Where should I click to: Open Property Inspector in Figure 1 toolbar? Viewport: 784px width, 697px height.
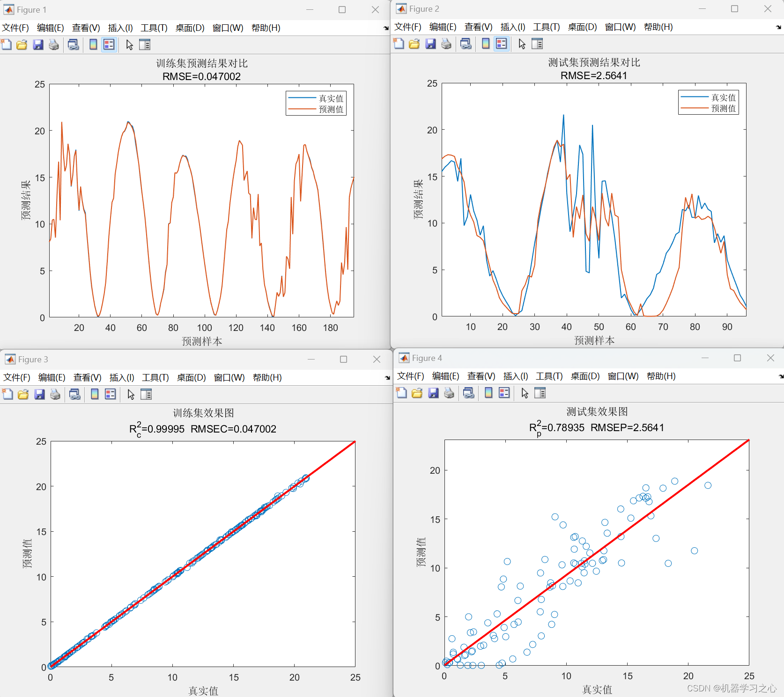click(145, 44)
